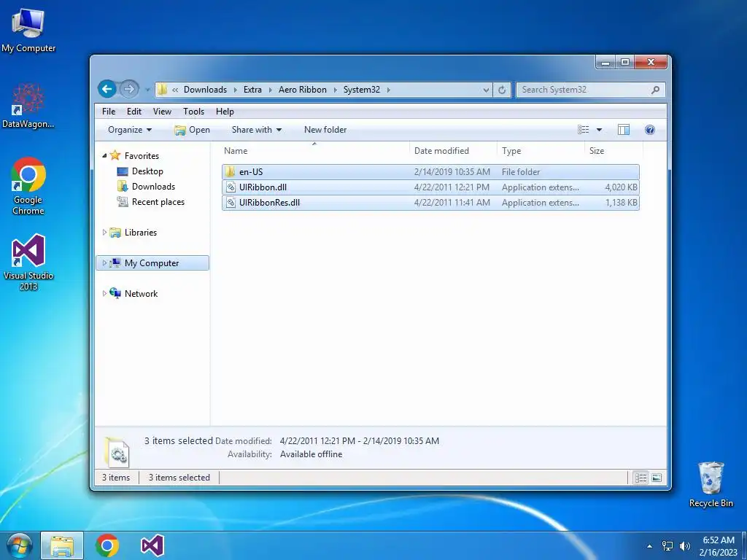Navigate to Downloads in the breadcrumb

[x=205, y=90]
